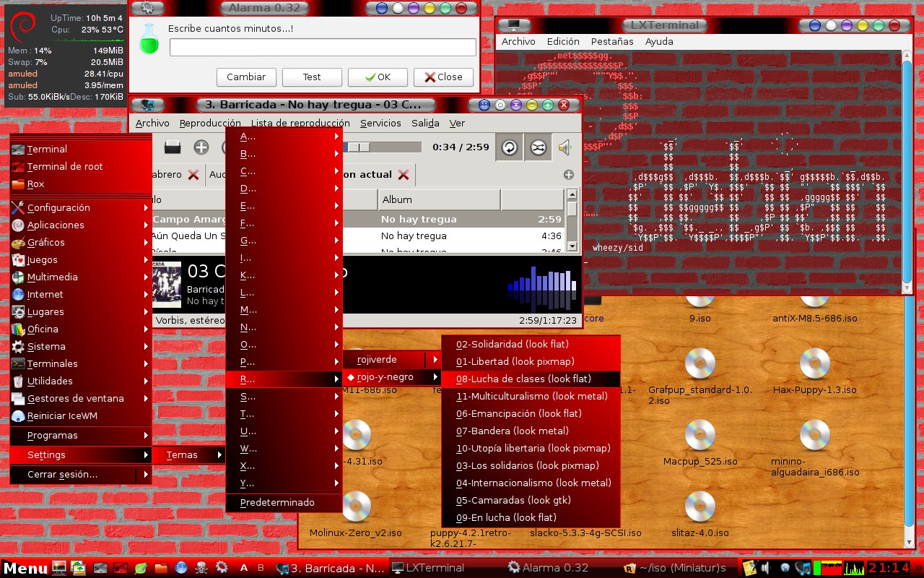Click the open-file icon in music player toolbar

click(x=173, y=147)
